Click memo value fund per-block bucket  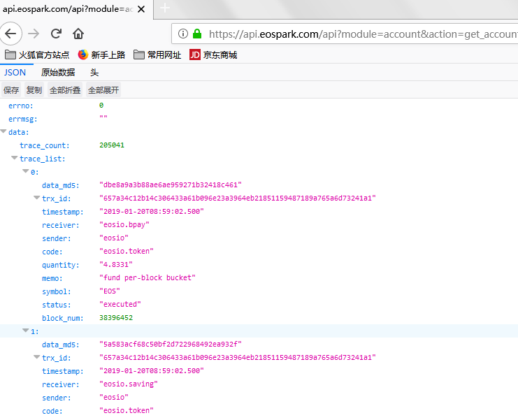pyautogui.click(x=148, y=277)
